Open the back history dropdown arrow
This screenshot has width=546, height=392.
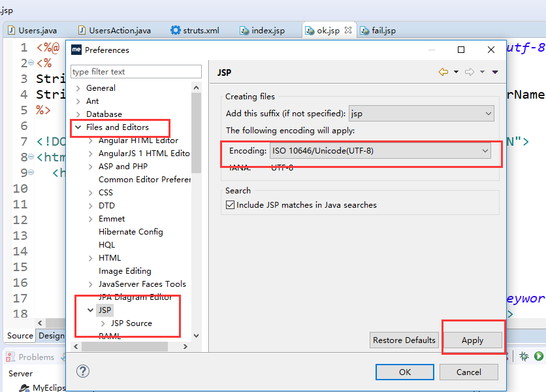[456, 72]
